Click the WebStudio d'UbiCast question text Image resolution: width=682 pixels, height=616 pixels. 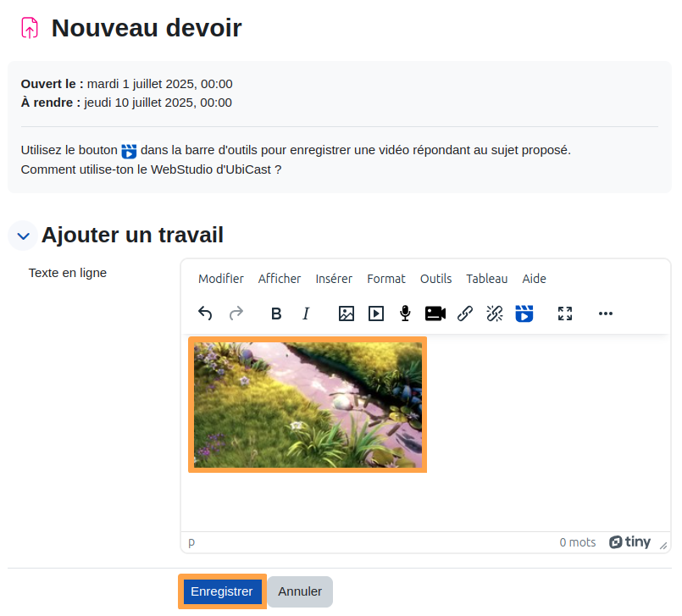[151, 169]
